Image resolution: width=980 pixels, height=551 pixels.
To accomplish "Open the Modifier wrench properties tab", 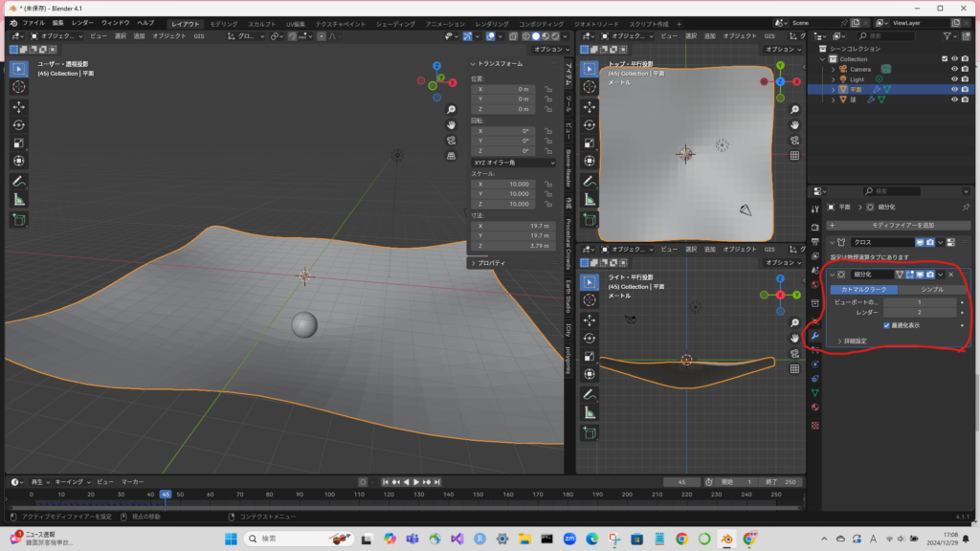I will point(814,336).
